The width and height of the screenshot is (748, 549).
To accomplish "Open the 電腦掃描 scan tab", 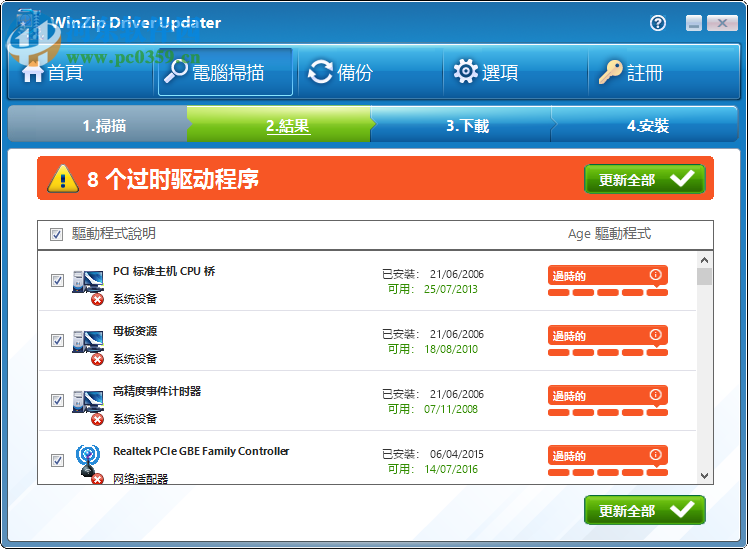I will point(225,73).
